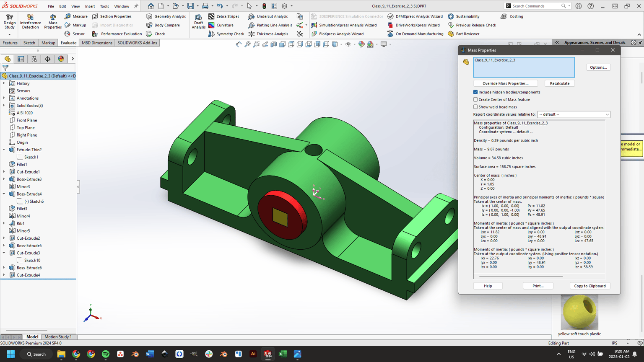
Task: Select the Measure tool
Action: point(76,16)
